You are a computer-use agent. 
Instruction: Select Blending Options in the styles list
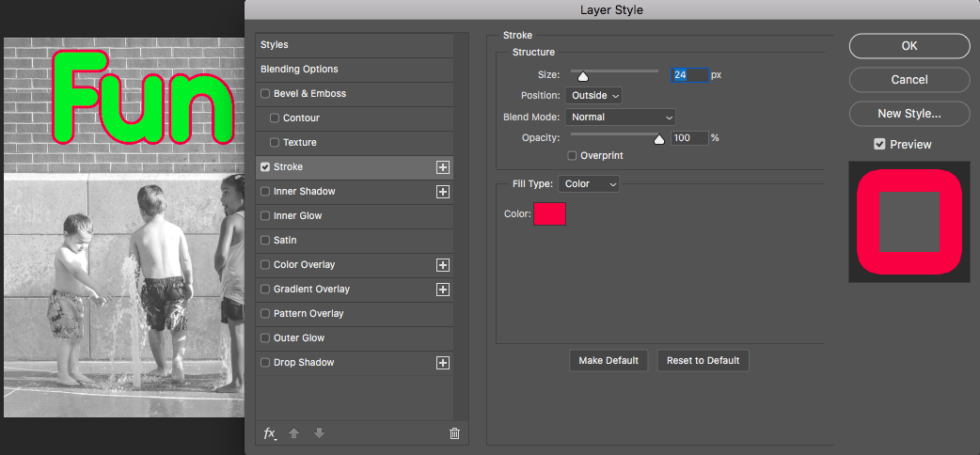coord(355,70)
